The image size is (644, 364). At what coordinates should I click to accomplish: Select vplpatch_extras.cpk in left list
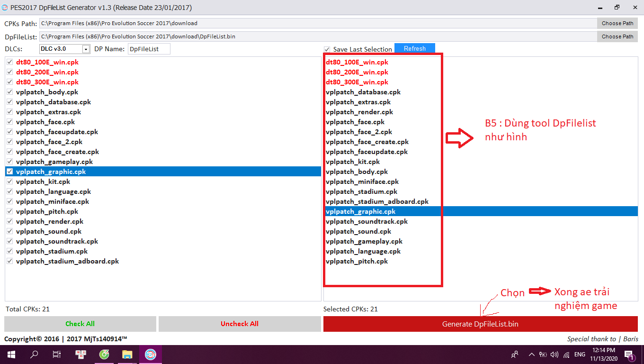tap(48, 112)
